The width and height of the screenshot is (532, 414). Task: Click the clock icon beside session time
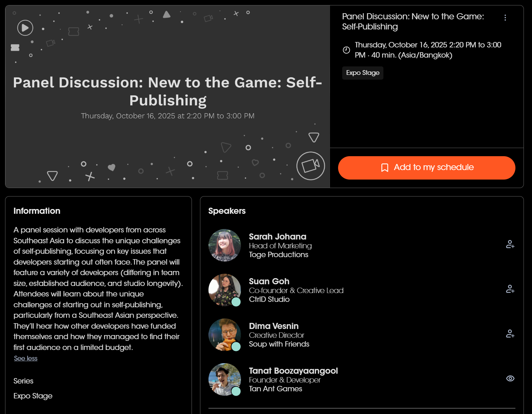346,50
